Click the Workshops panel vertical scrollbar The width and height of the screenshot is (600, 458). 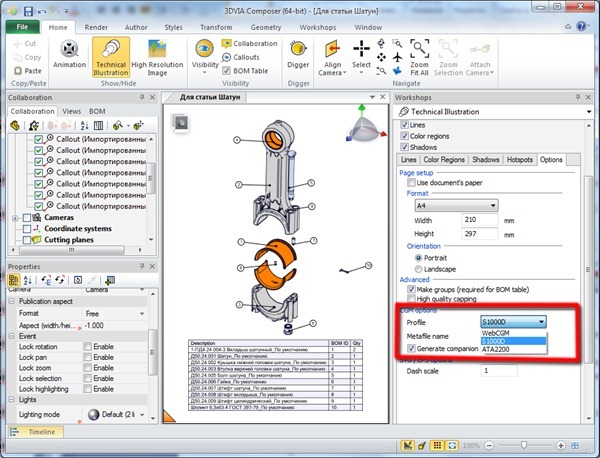(x=589, y=271)
